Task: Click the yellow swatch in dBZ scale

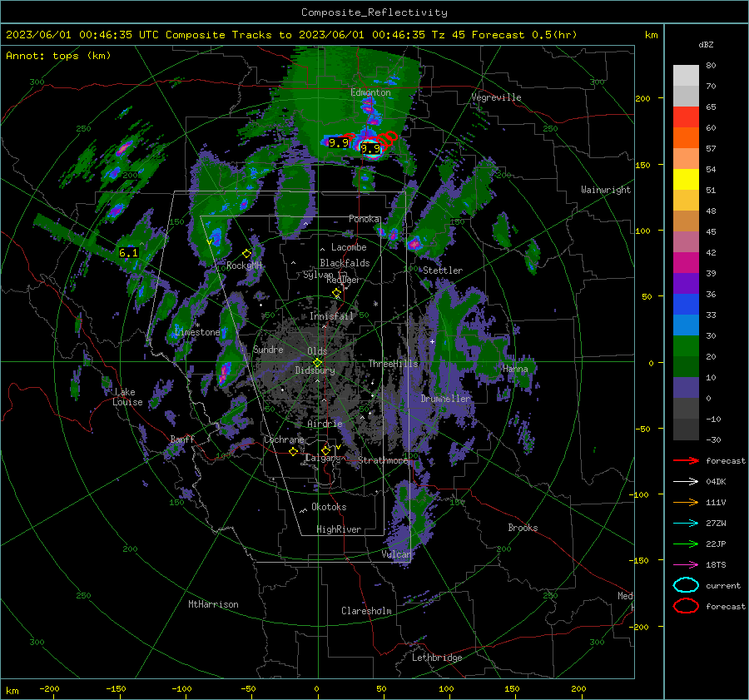Action: point(686,179)
